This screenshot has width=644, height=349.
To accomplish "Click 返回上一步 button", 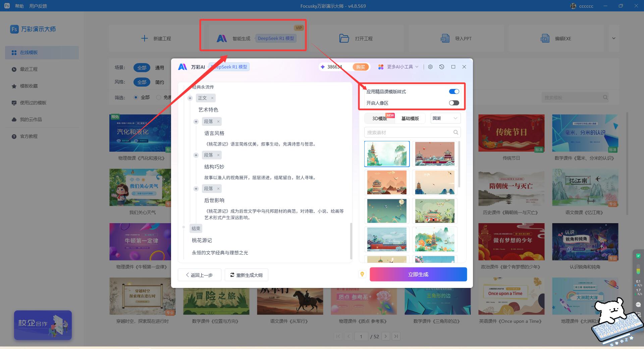I will (200, 275).
